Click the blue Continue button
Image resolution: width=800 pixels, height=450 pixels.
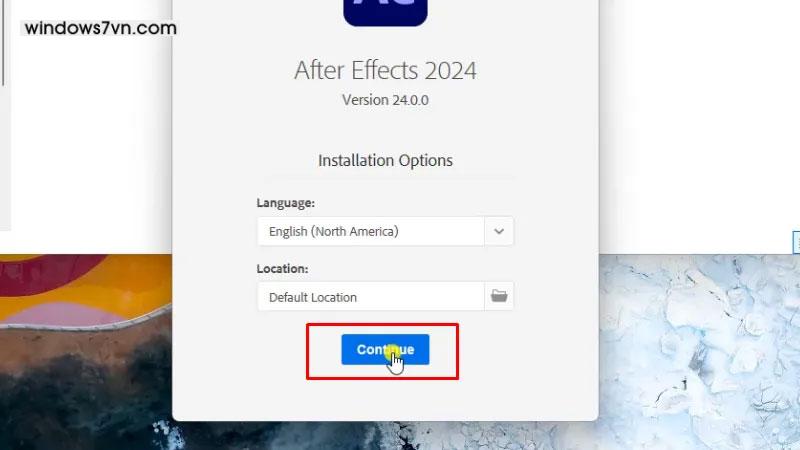[385, 349]
